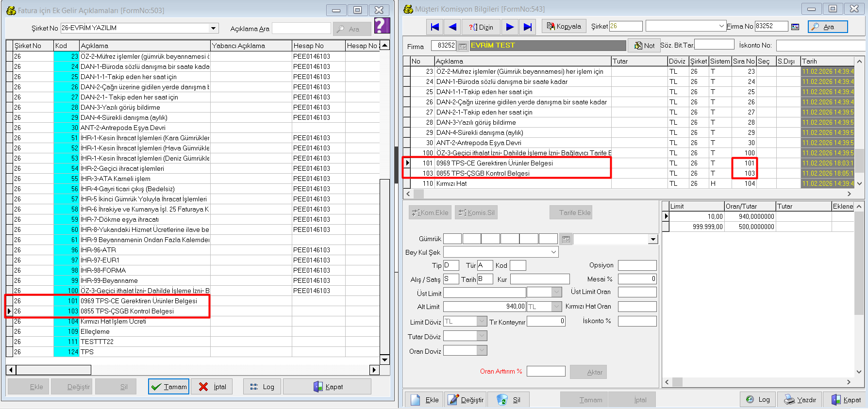Click the Kopyala button
This screenshot has height=409, width=868.
(x=564, y=27)
